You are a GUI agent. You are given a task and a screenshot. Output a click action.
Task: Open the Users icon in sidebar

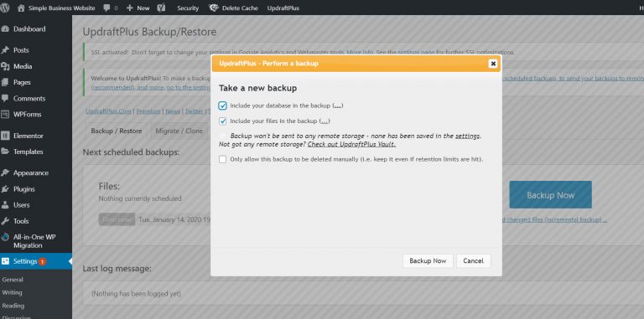(x=5, y=205)
